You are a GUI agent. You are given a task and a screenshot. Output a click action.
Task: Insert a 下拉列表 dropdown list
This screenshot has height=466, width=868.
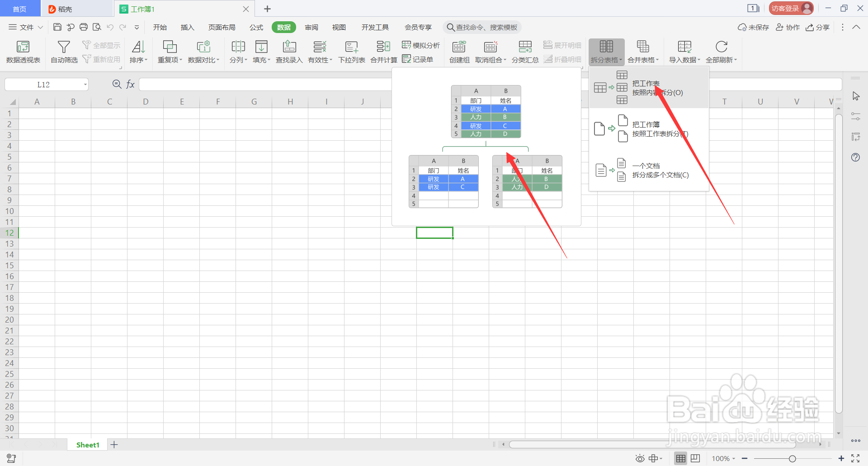352,52
